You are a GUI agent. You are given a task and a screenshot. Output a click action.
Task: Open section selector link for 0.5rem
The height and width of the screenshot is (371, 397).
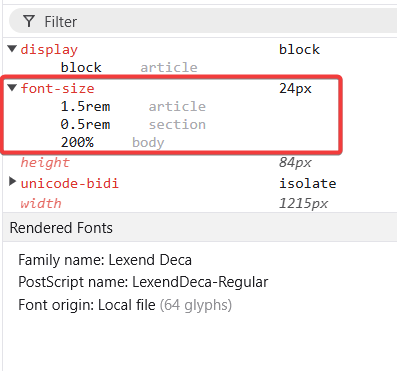tap(177, 125)
